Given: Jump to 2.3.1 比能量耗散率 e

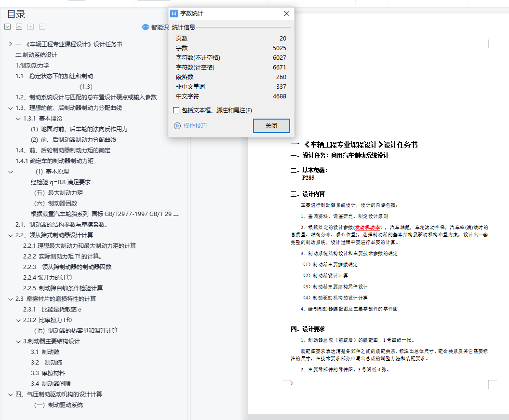Looking at the screenshot, I should (52, 310).
